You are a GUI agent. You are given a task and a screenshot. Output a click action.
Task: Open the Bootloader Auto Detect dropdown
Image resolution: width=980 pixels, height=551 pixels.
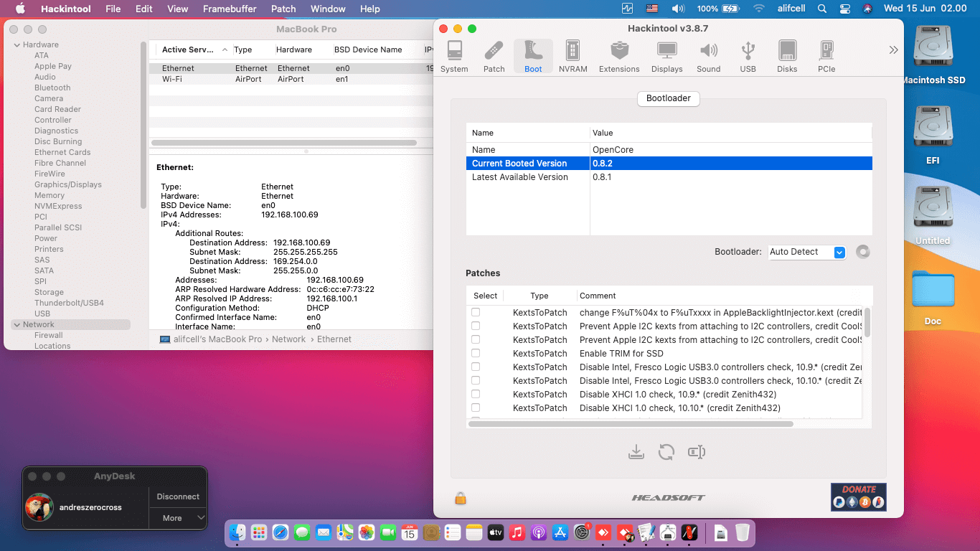[x=806, y=252]
